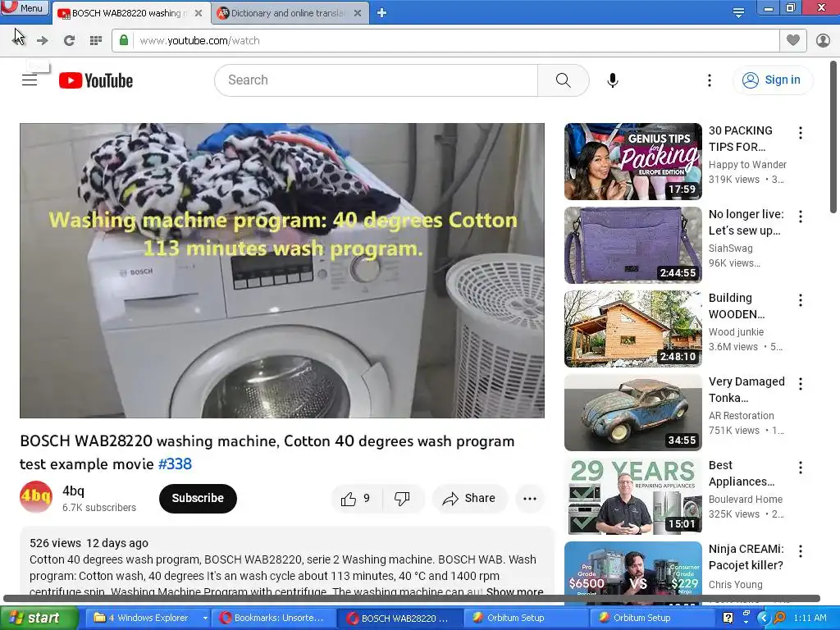Like the video with thumbs up
840x630 pixels.
[x=356, y=499]
